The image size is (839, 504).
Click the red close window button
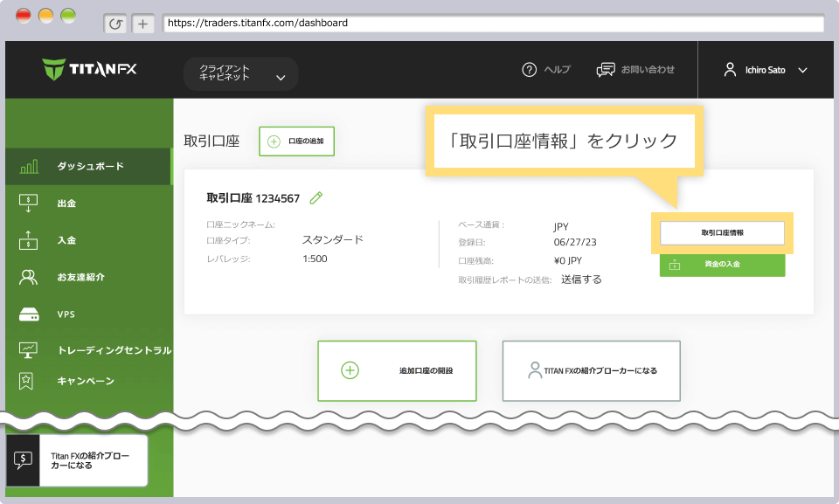click(23, 16)
